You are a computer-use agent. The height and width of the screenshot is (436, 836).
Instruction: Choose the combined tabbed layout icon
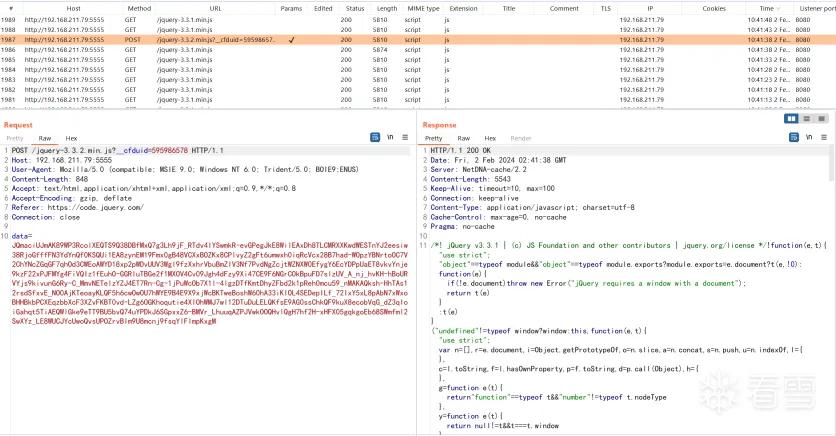(x=822, y=118)
